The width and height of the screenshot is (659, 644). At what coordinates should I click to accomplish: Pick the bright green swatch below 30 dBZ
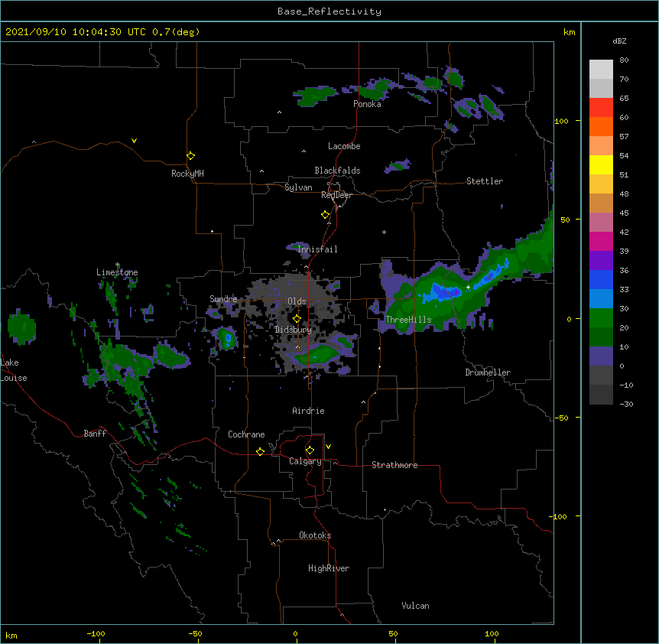601,318
